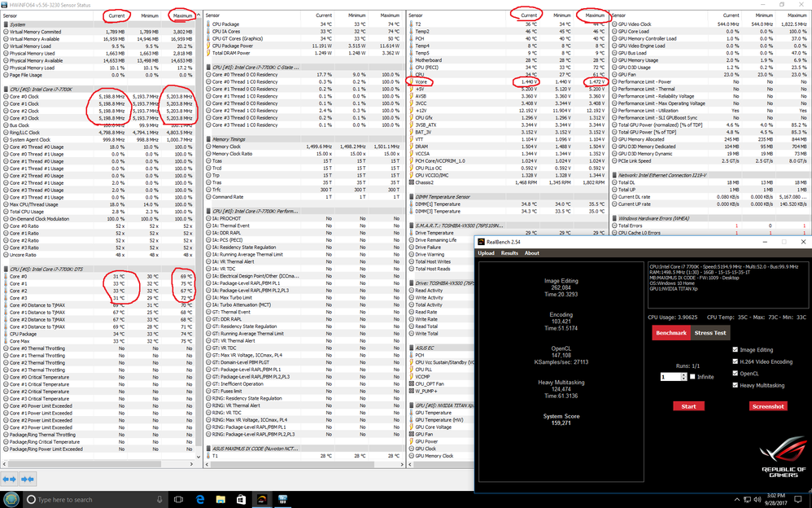812x508 pixels.
Task: Toggle the H.264 Video Encoding checkbox
Action: point(736,361)
